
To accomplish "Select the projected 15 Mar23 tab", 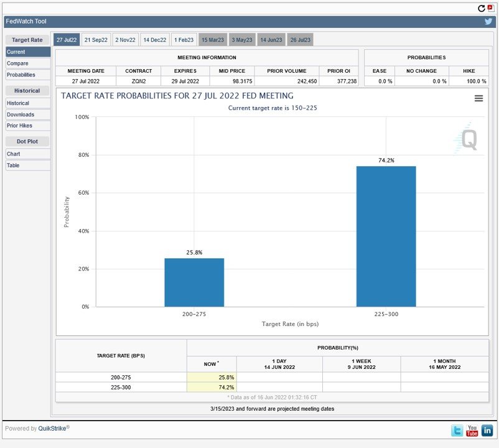I will 213,40.
